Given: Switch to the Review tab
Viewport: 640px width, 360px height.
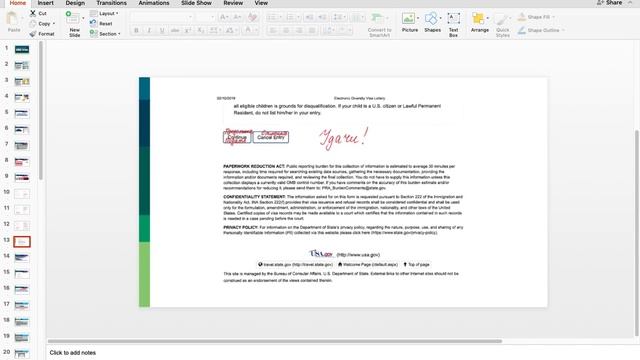Looking at the screenshot, I should [233, 3].
